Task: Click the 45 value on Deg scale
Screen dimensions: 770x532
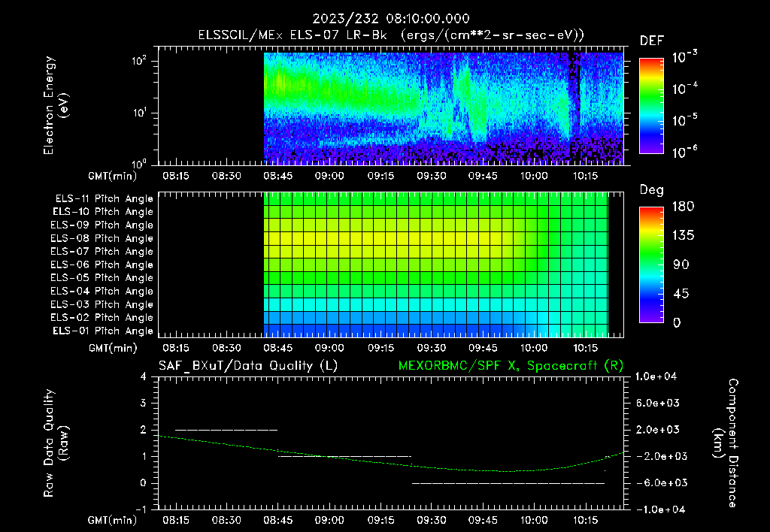Action: pos(681,294)
